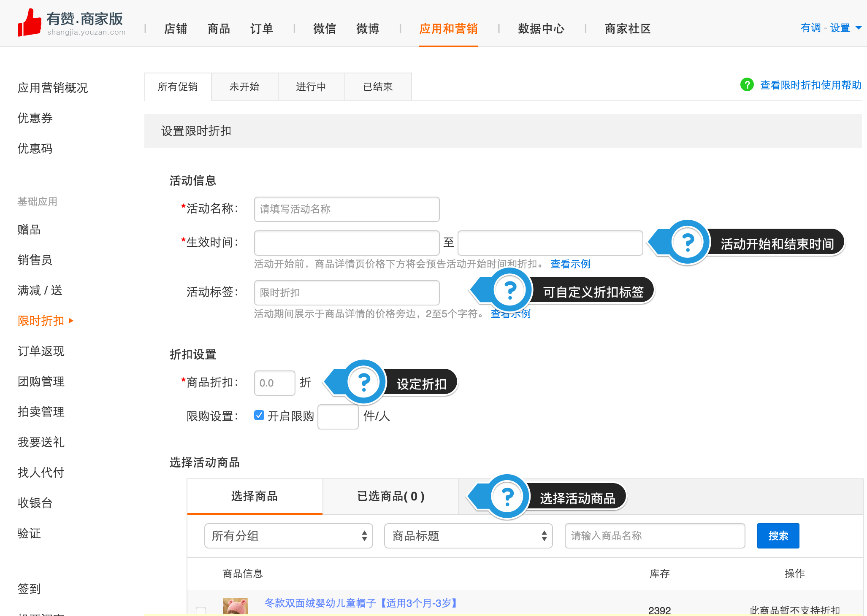
Task: Open the 所有分组 dropdown
Action: [288, 536]
